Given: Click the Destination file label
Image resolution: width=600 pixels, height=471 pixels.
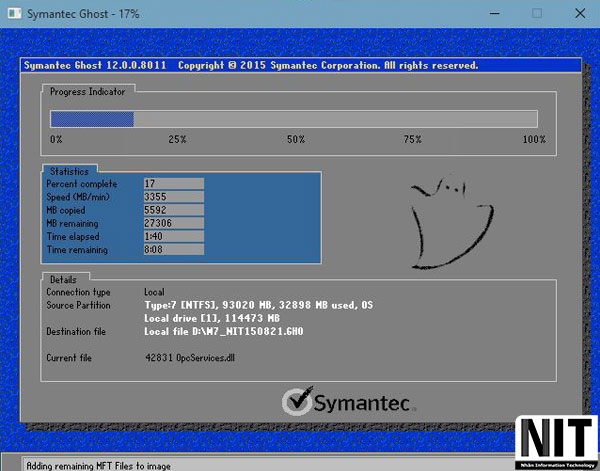Looking at the screenshot, I should [x=76, y=332].
